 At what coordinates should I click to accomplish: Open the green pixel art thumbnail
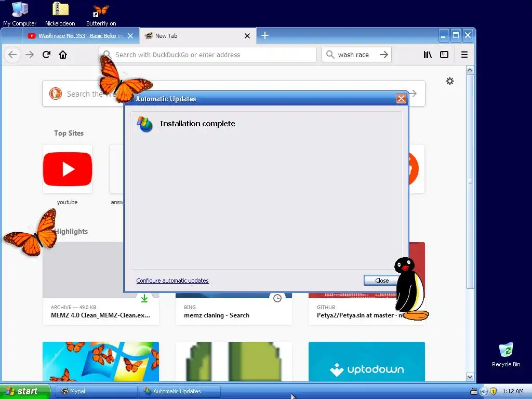[x=234, y=362]
